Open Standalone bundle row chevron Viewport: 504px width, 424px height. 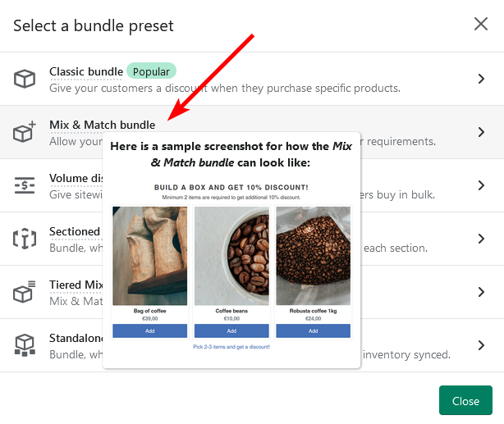481,345
